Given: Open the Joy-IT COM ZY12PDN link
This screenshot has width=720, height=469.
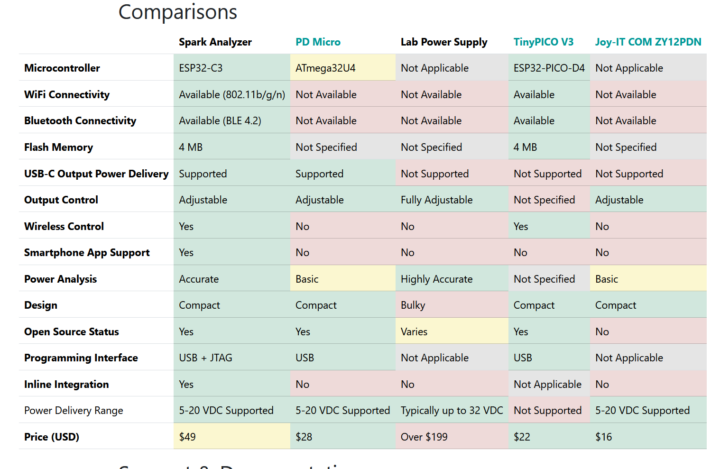Looking at the screenshot, I should (648, 42).
